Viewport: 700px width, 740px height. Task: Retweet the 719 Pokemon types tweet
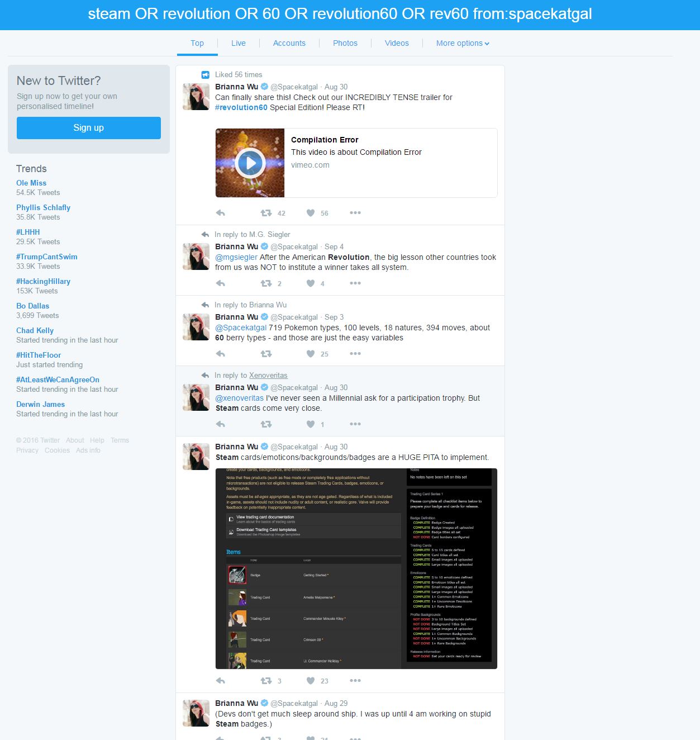click(266, 354)
